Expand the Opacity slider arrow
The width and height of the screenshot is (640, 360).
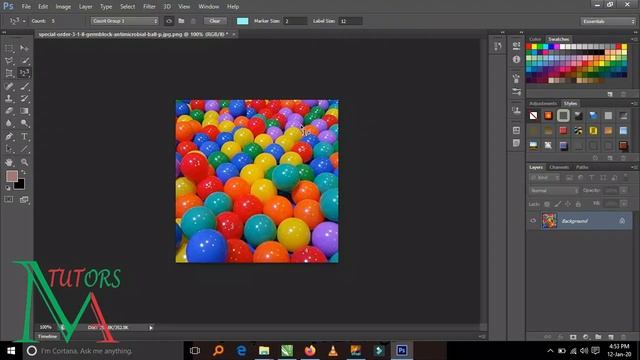(624, 191)
